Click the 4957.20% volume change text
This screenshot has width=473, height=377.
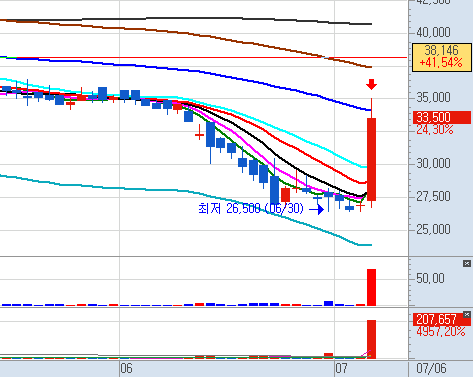[441, 331]
